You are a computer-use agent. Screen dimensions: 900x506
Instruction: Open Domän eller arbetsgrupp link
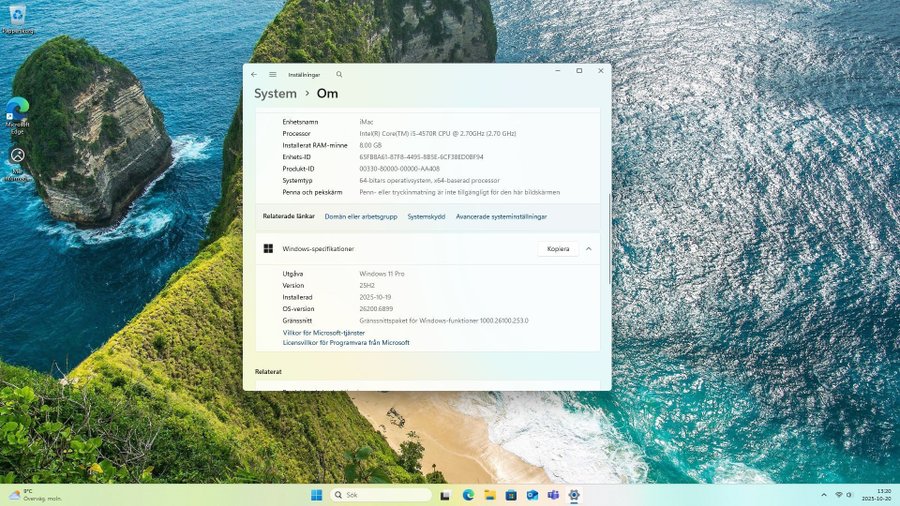tap(361, 216)
